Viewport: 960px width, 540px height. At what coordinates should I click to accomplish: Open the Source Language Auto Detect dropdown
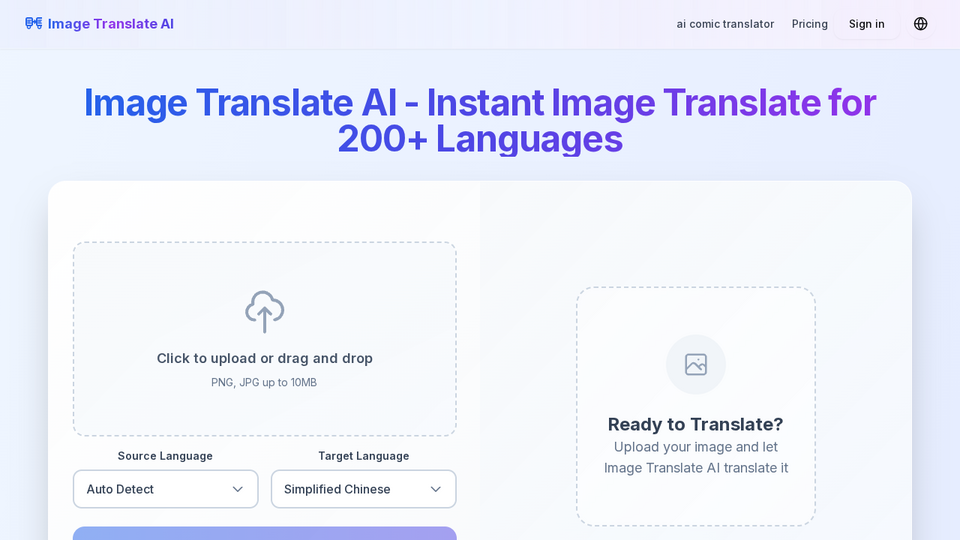point(165,489)
